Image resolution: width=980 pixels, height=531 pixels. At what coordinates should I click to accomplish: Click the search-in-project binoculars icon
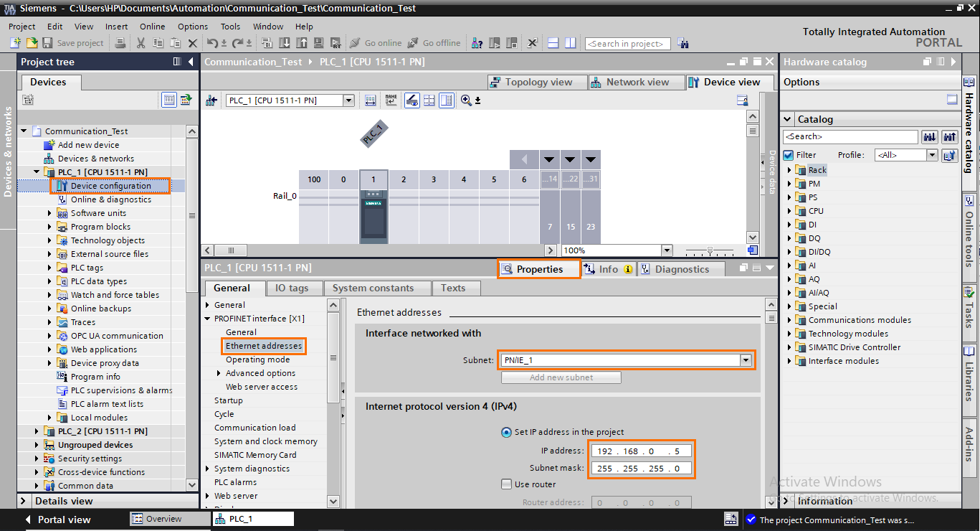pos(683,43)
